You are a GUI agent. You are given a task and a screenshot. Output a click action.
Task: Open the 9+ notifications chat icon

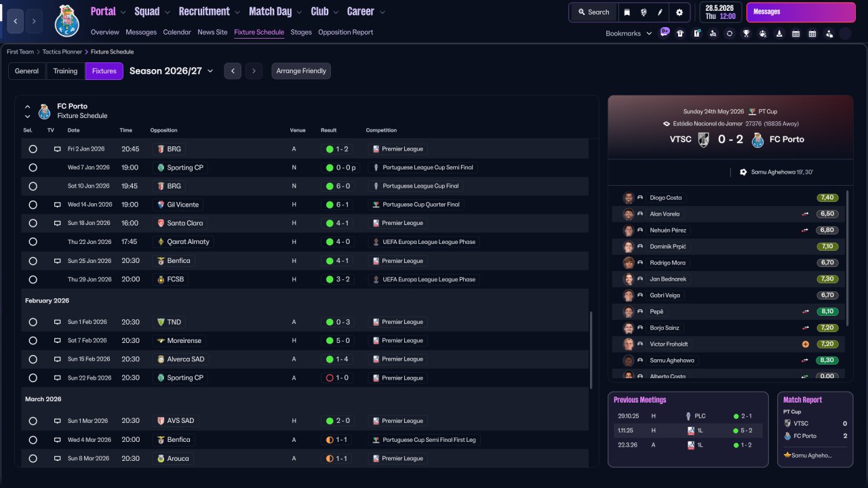[665, 33]
